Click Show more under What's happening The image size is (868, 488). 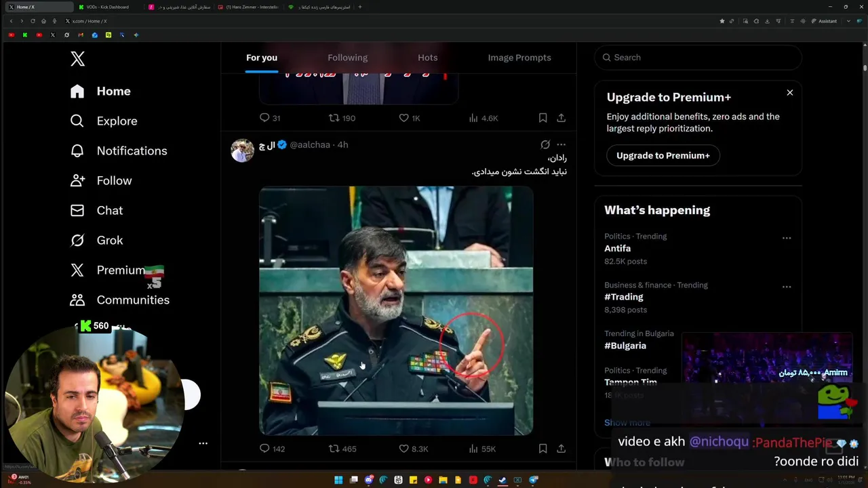point(627,422)
